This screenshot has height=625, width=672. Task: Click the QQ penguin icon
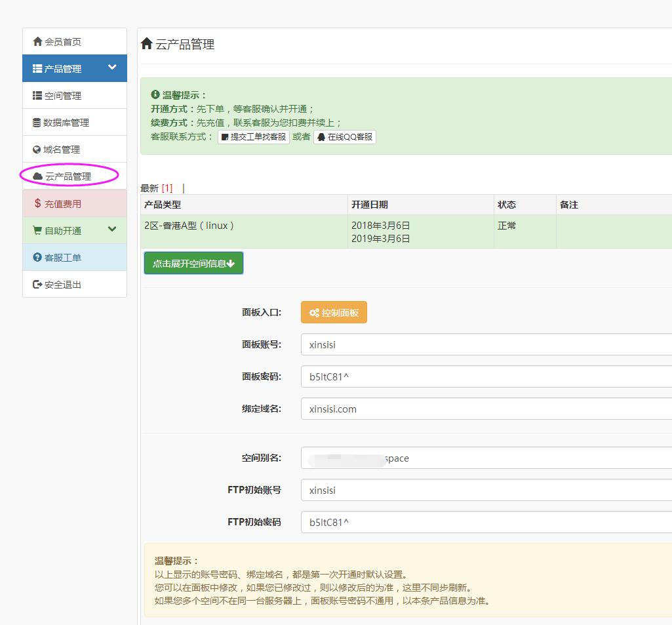pyautogui.click(x=321, y=137)
